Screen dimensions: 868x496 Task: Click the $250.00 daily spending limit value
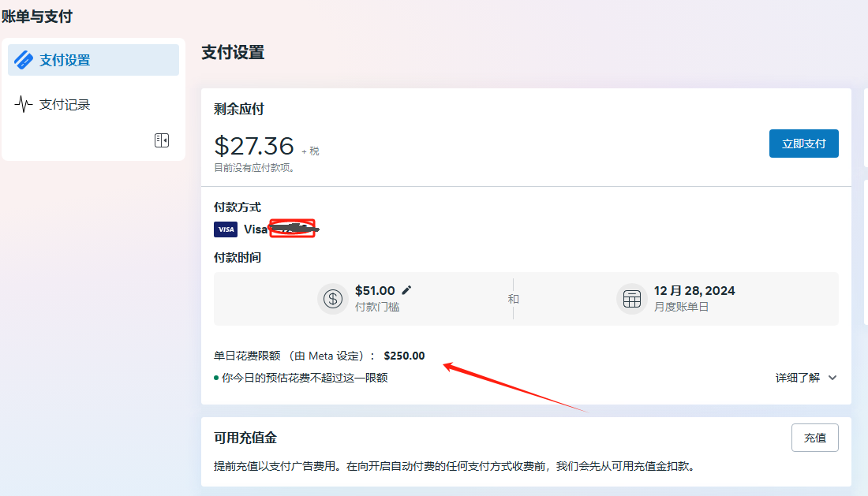point(404,356)
